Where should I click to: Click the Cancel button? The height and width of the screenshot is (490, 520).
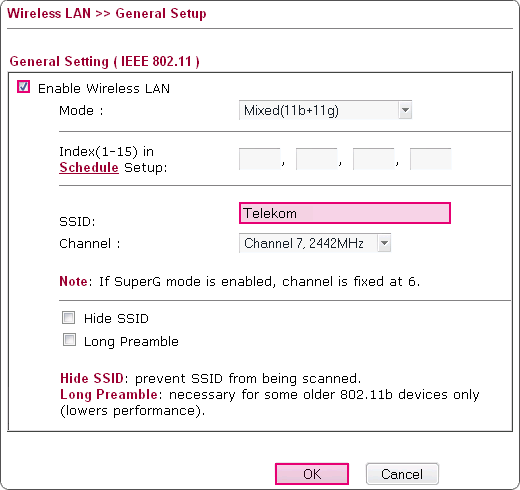(x=402, y=474)
